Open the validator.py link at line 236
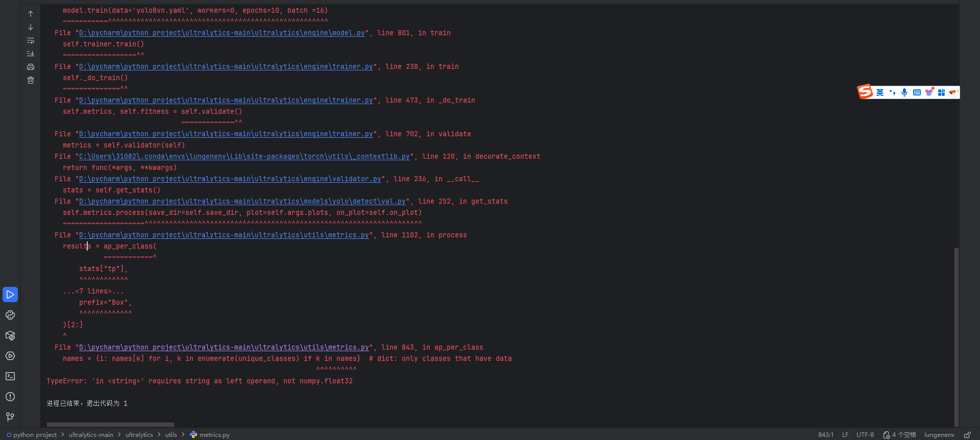Screen dimensions: 980x440 [230, 179]
